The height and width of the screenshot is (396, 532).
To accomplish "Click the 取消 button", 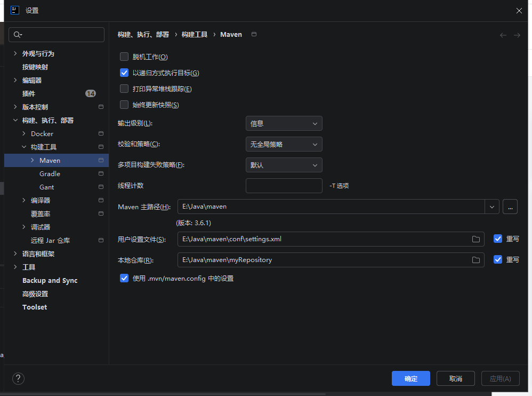I will coord(455,378).
